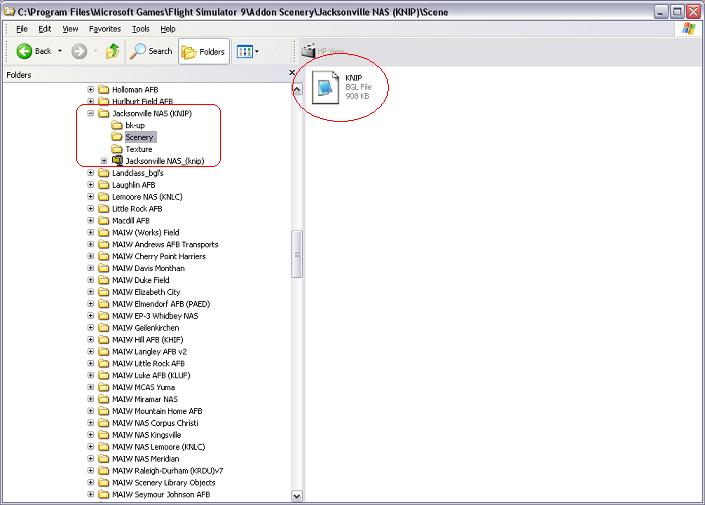This screenshot has height=505, width=705.
Task: Click the HP View toolbar icon
Action: click(x=308, y=50)
